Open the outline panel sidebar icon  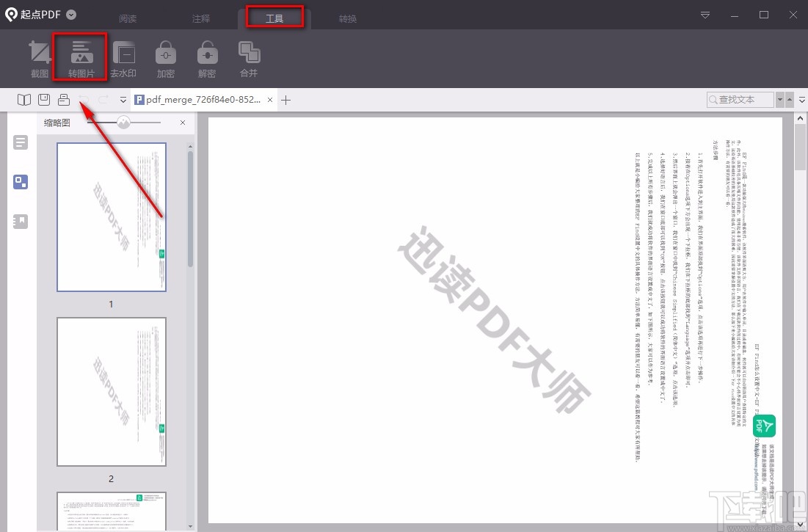(x=21, y=142)
